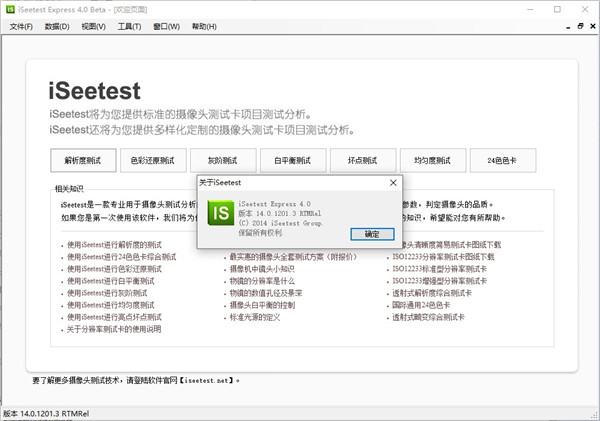Click the 相关知识 group label

click(x=69, y=189)
